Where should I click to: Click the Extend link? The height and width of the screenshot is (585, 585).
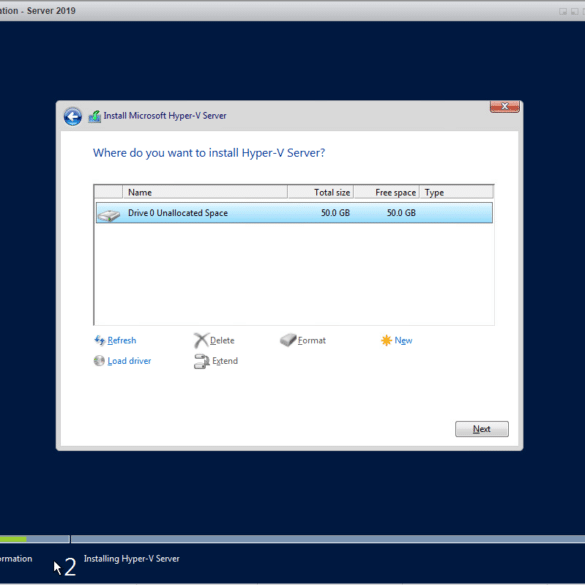pos(225,361)
